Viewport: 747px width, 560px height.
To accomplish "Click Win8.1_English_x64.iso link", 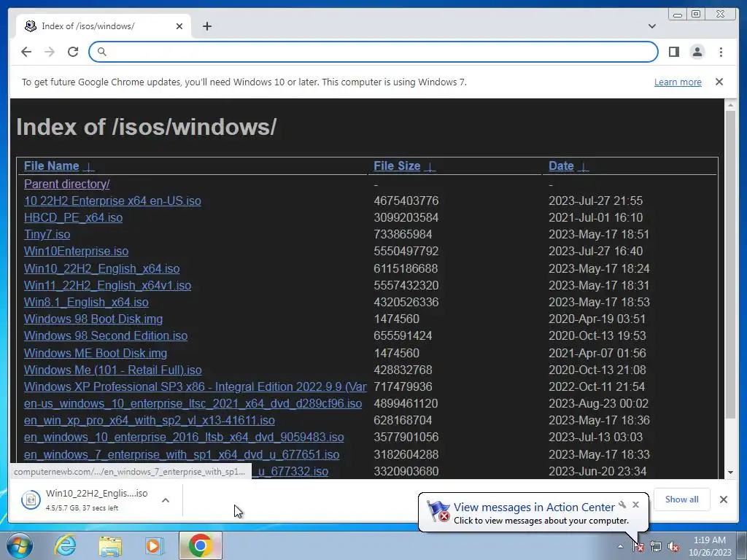I will (x=86, y=302).
